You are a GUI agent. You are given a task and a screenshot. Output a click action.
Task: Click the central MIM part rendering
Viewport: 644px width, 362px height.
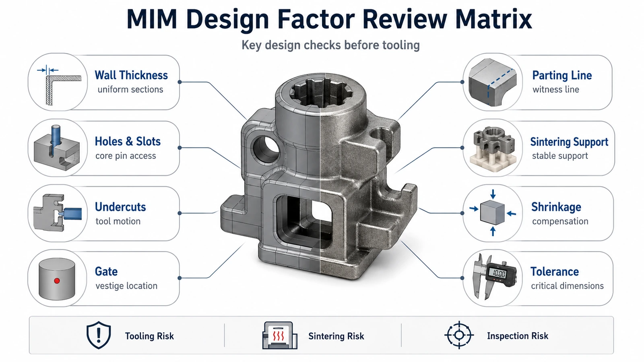pos(319,177)
